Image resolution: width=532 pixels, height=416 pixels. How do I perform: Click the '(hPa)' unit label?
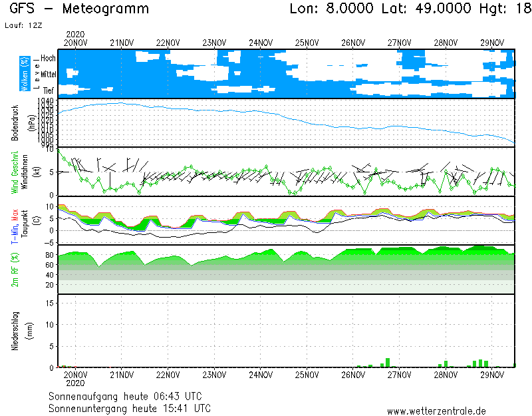click(32, 123)
